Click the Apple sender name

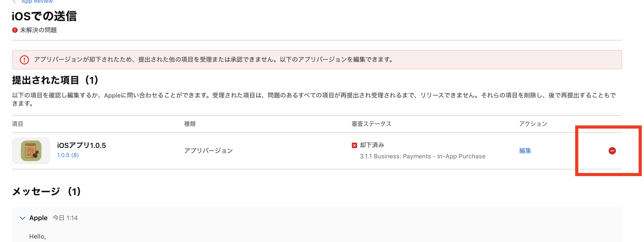pos(38,218)
